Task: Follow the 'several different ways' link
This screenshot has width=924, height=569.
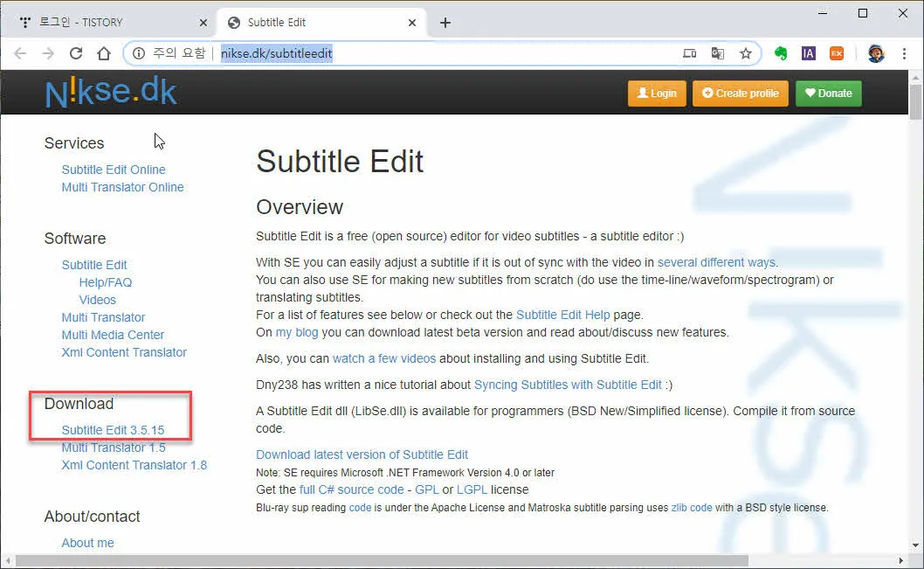Action: tap(716, 262)
